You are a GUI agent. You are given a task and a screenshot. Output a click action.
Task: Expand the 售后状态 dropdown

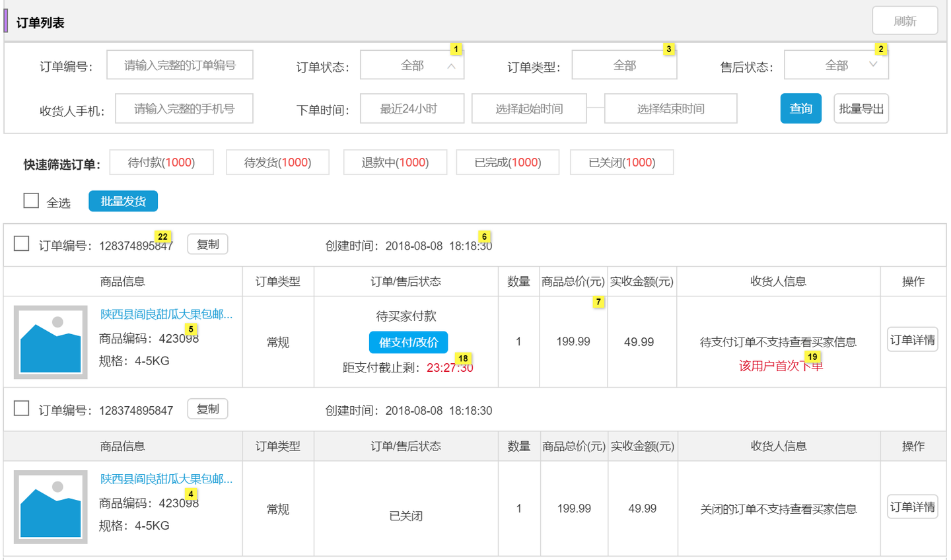point(836,65)
